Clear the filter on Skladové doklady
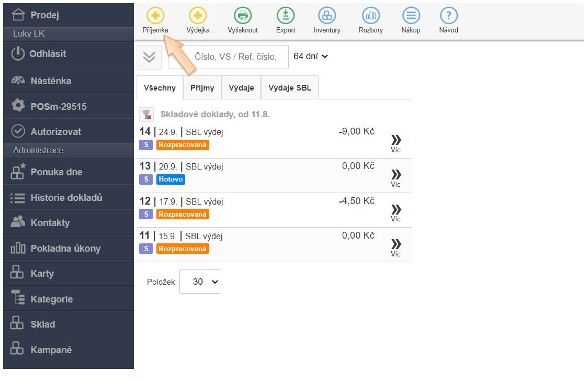The image size is (588, 382). [x=146, y=115]
